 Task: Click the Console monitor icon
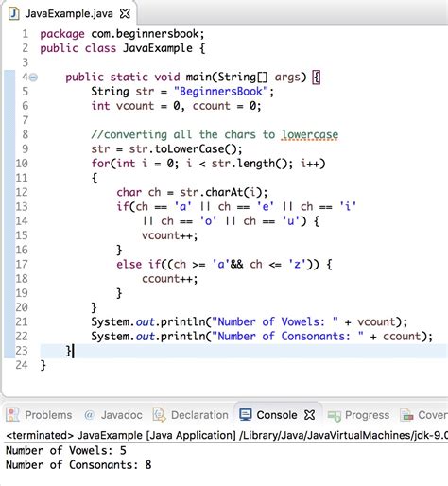[246, 415]
